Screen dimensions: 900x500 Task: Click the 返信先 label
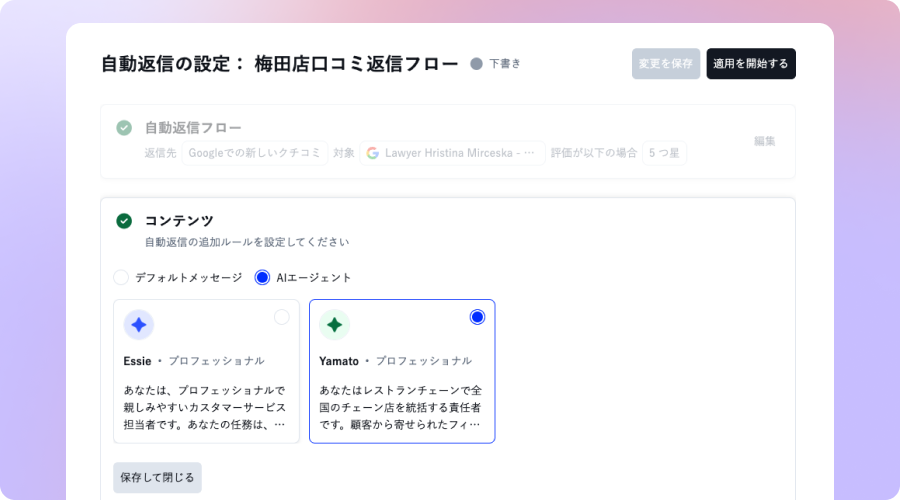pos(160,153)
